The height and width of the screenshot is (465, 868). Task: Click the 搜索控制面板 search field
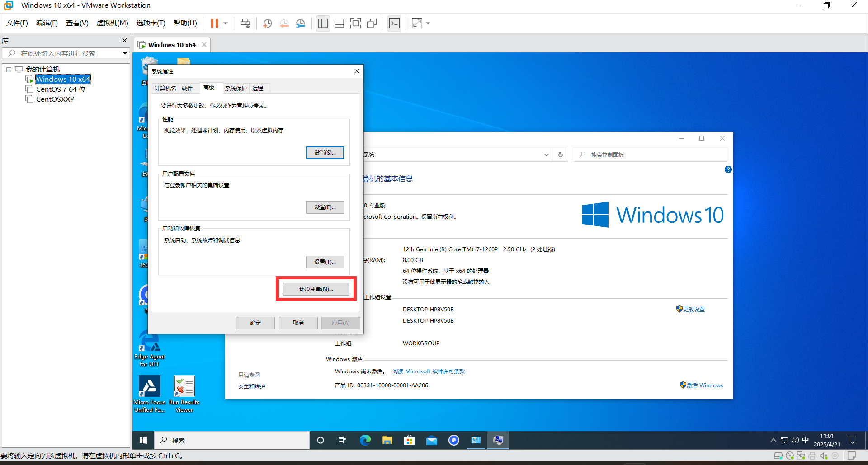click(x=650, y=155)
